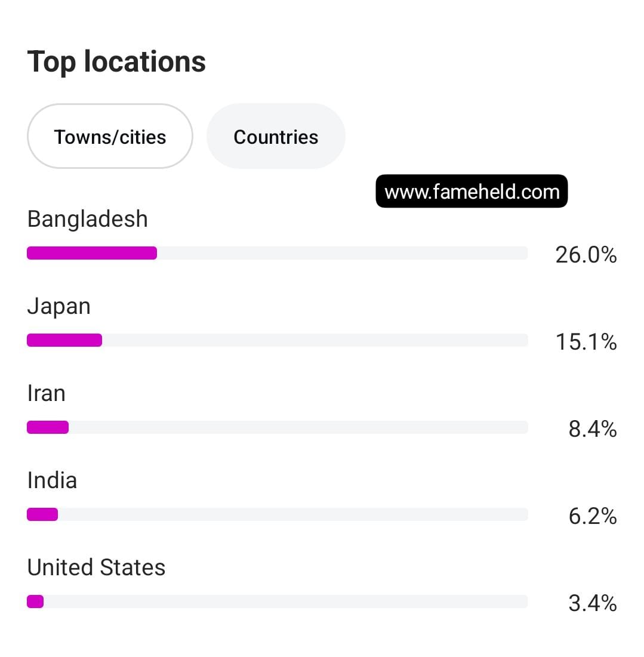Switch to the Towns/cities tab
The height and width of the screenshot is (657, 644).
(110, 137)
